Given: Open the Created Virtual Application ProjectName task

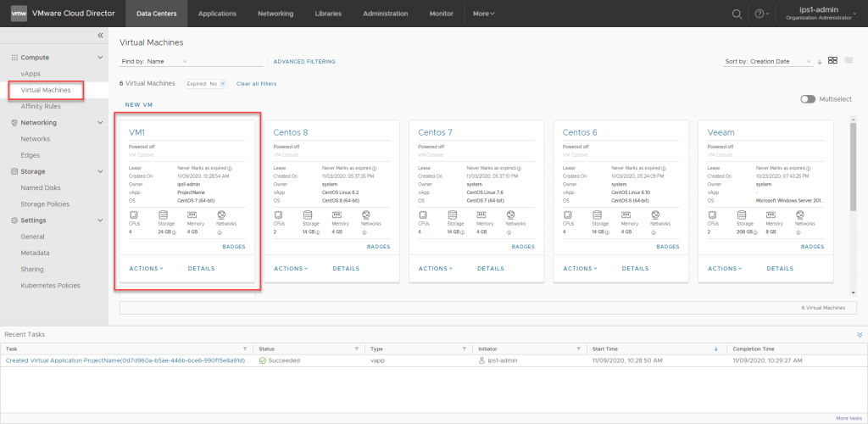Looking at the screenshot, I should pyautogui.click(x=125, y=360).
